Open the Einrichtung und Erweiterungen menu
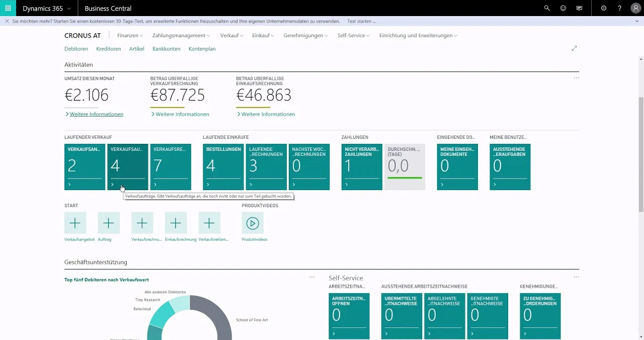 pyautogui.click(x=418, y=36)
